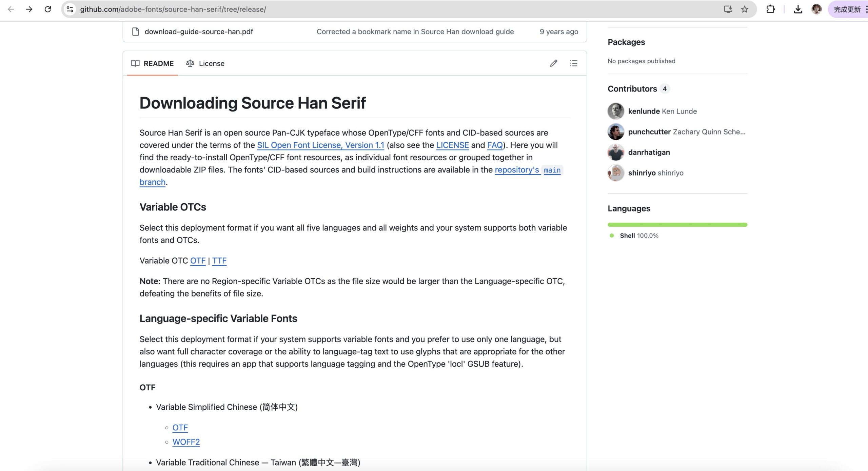Click the WOFF2 download link
Viewport: 868px width, 471px height.
[x=186, y=442]
